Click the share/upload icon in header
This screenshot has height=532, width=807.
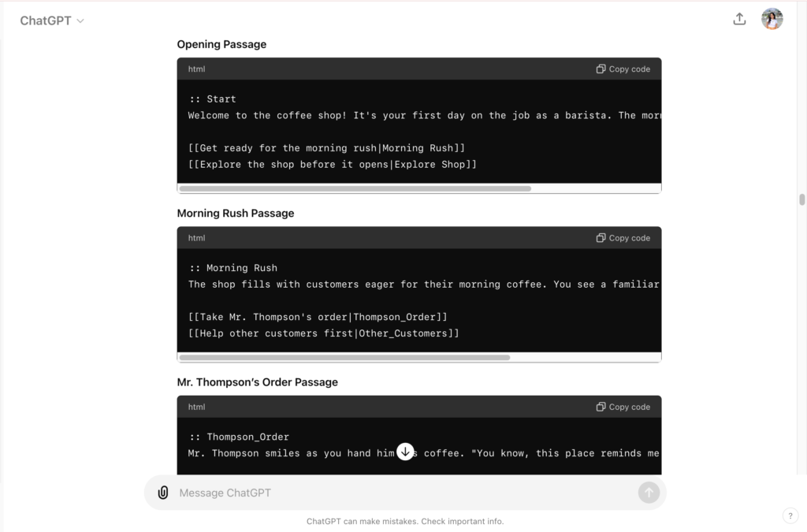pyautogui.click(x=739, y=20)
